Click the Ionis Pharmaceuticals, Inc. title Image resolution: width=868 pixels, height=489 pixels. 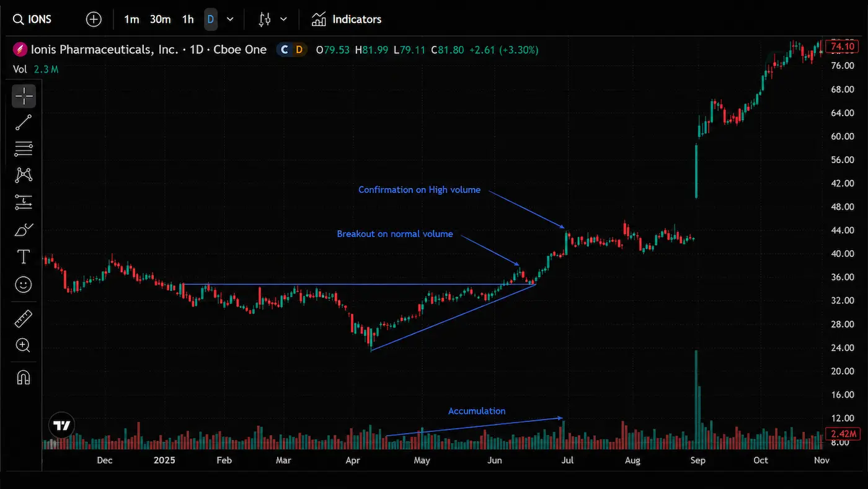[104, 50]
